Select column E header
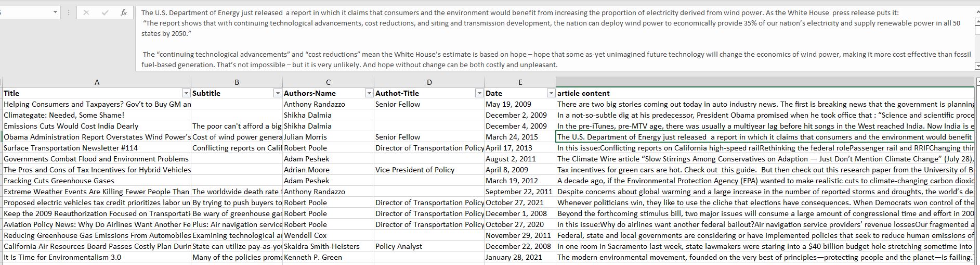 pos(520,82)
